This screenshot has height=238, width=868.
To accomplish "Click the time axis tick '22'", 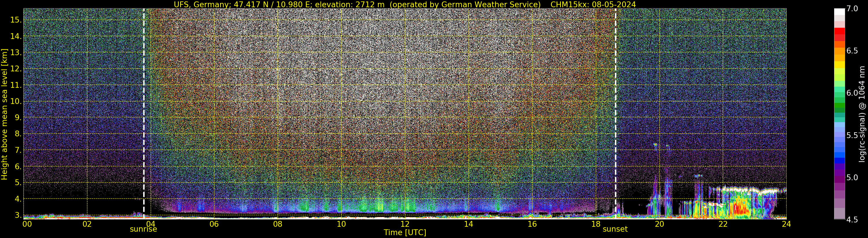I will pos(723,224).
